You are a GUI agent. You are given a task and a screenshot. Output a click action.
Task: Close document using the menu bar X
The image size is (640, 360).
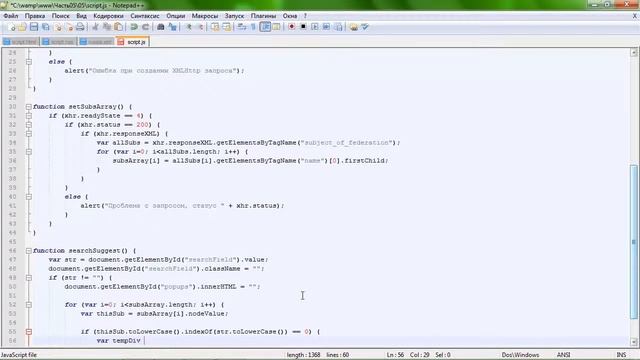[x=635, y=16]
